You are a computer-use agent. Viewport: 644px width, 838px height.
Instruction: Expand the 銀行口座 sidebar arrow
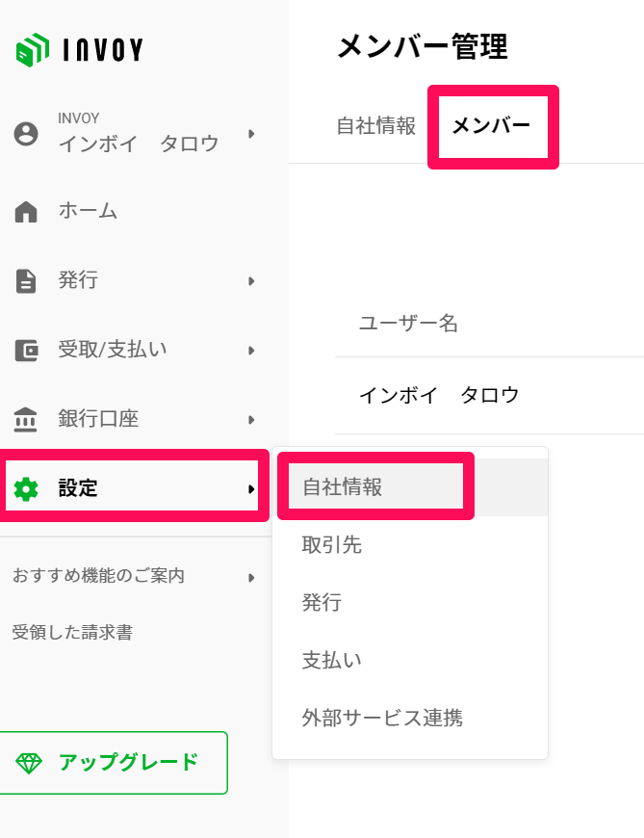pyautogui.click(x=251, y=420)
